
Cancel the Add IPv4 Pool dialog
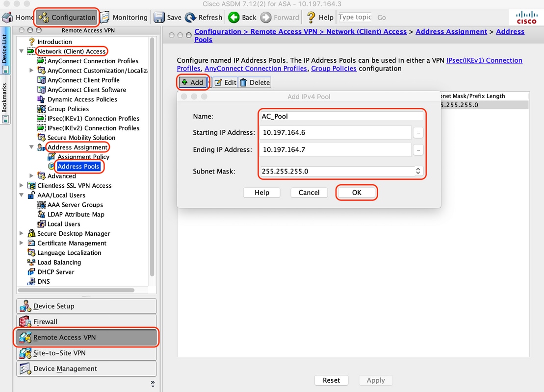point(309,193)
